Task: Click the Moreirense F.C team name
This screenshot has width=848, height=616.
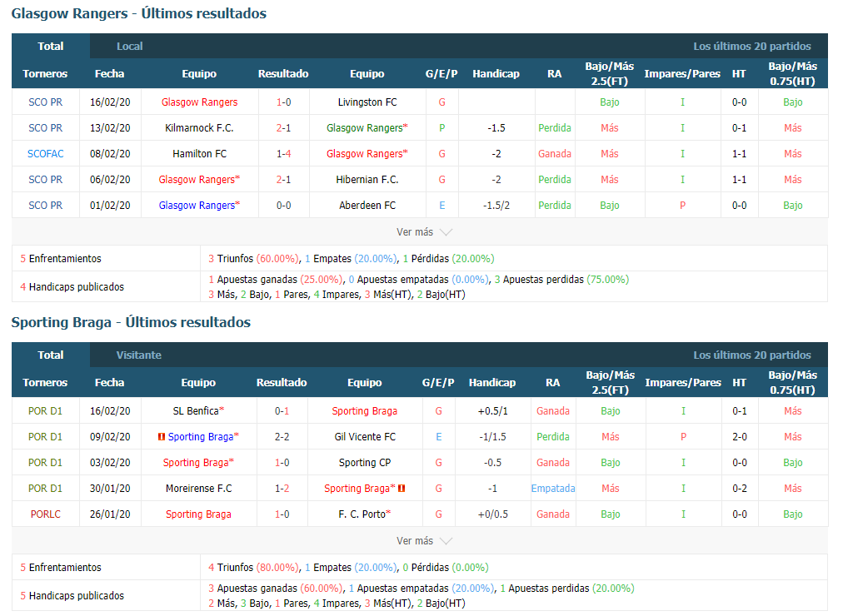Action: [198, 489]
